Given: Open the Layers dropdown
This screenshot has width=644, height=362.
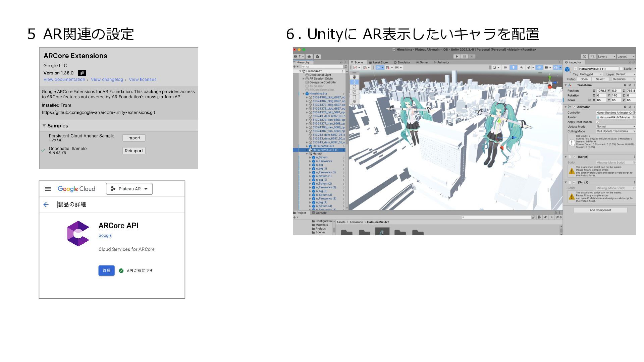Looking at the screenshot, I should [606, 56].
